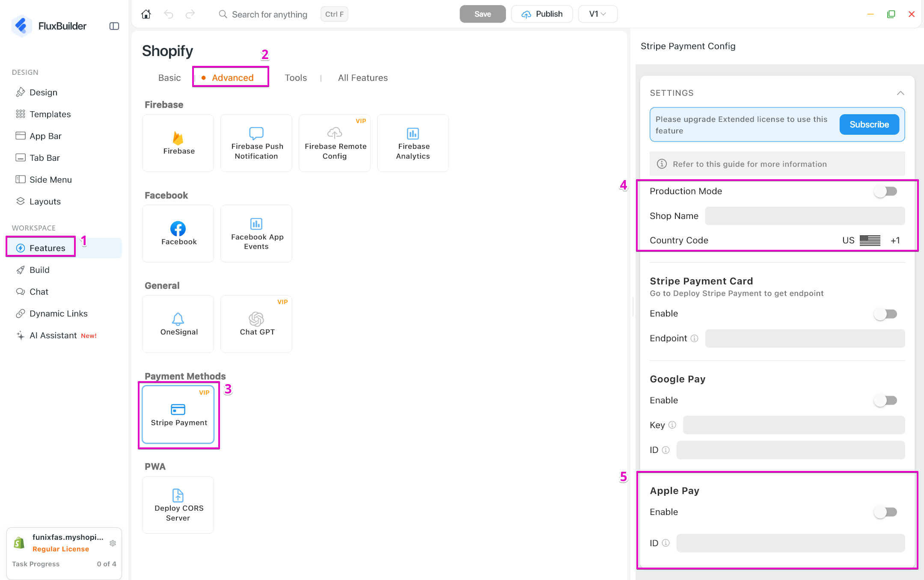Click the Shopify store logo icon

19,543
